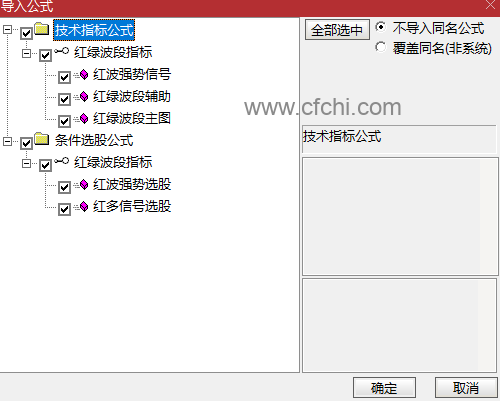Click the magenta diamond icon beside 红多信号选股
The height and width of the screenshot is (401, 500).
[84, 207]
